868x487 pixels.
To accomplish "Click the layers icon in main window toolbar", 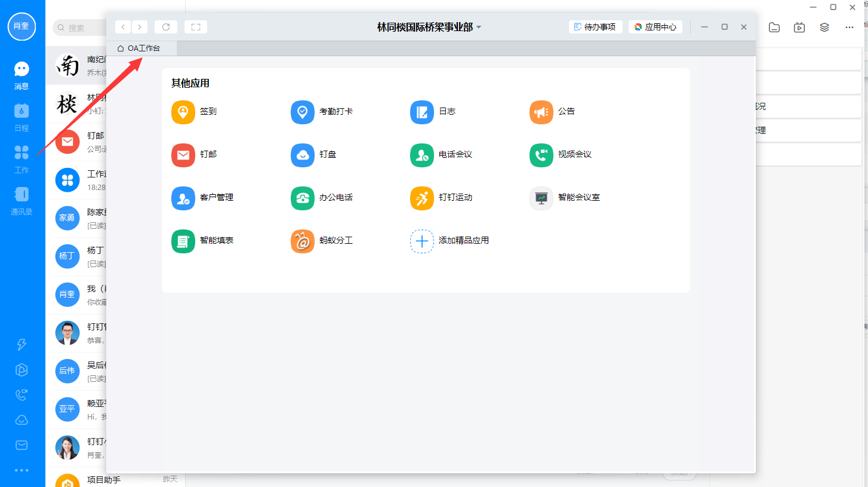I will coord(824,27).
